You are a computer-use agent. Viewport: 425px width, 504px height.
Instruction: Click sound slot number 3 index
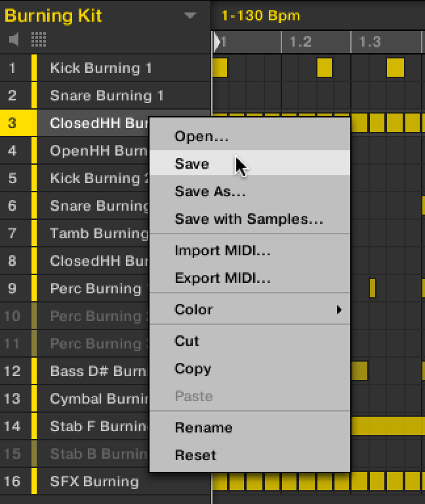[12, 123]
